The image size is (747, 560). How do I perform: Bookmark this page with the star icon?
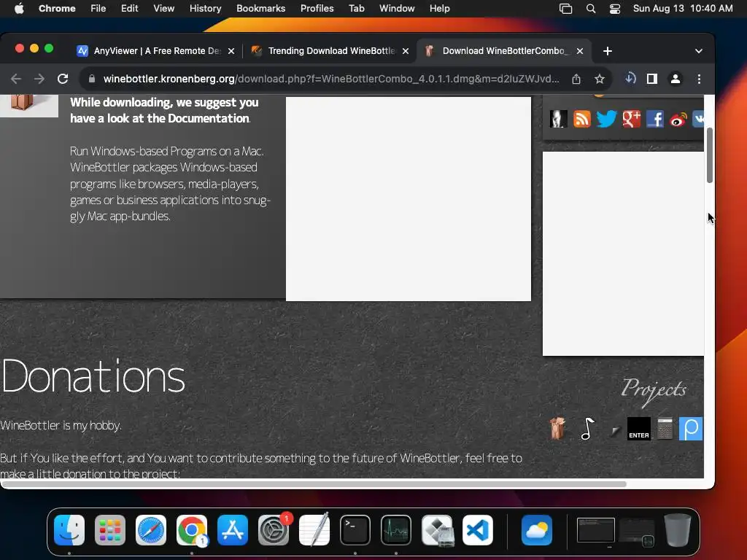click(600, 79)
